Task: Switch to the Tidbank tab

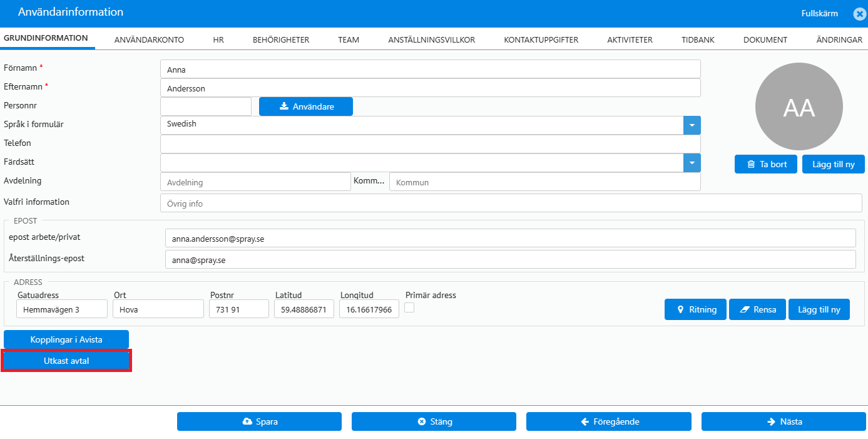Action: point(698,39)
